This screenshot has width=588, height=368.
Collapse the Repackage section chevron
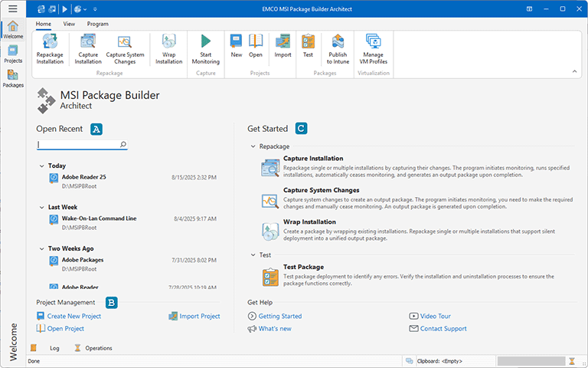(253, 146)
